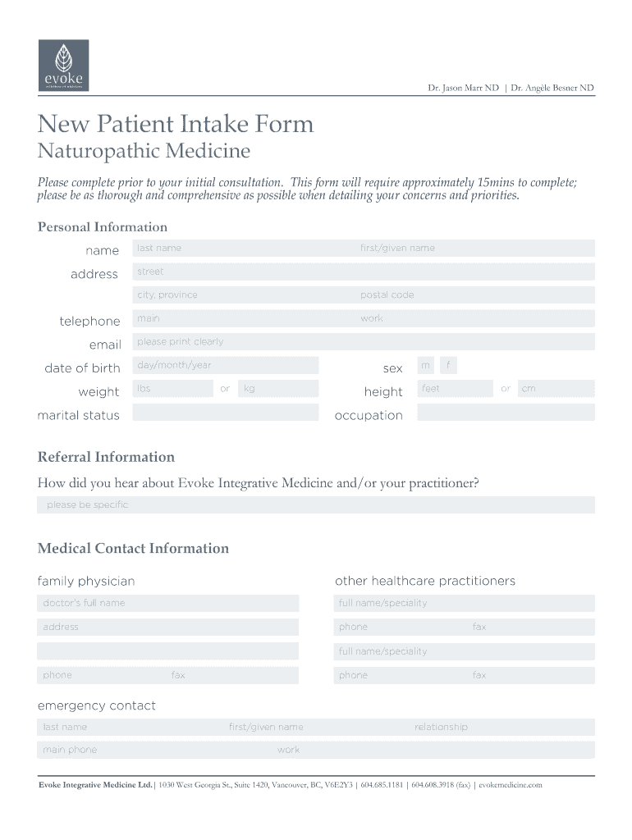Click the referral 'please be specific' field

click(316, 505)
